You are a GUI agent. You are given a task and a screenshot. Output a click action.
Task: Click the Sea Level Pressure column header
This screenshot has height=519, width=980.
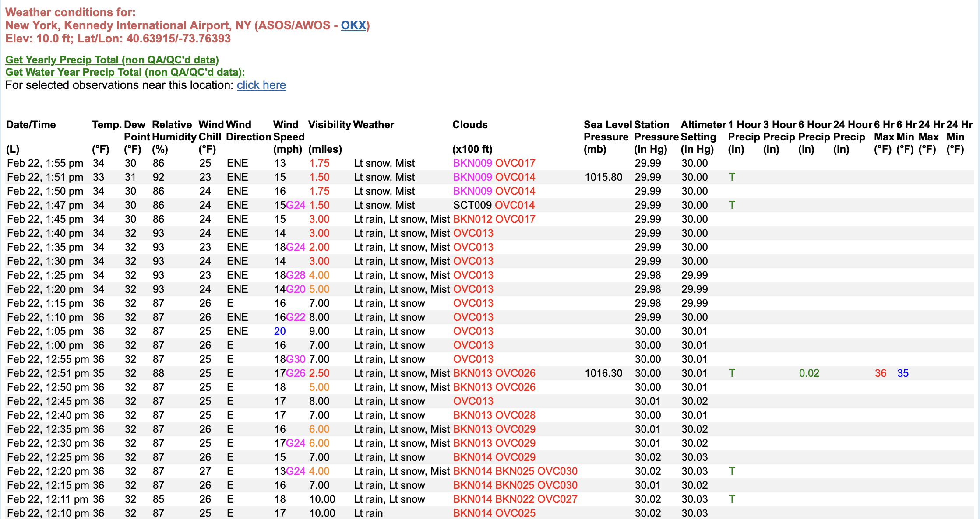tap(607, 130)
